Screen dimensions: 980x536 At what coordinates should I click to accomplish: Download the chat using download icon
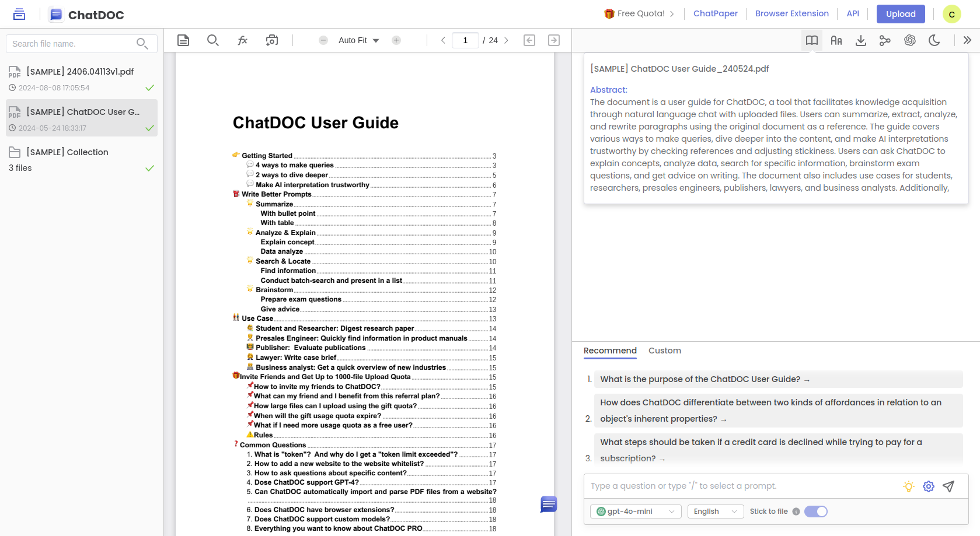coord(861,40)
